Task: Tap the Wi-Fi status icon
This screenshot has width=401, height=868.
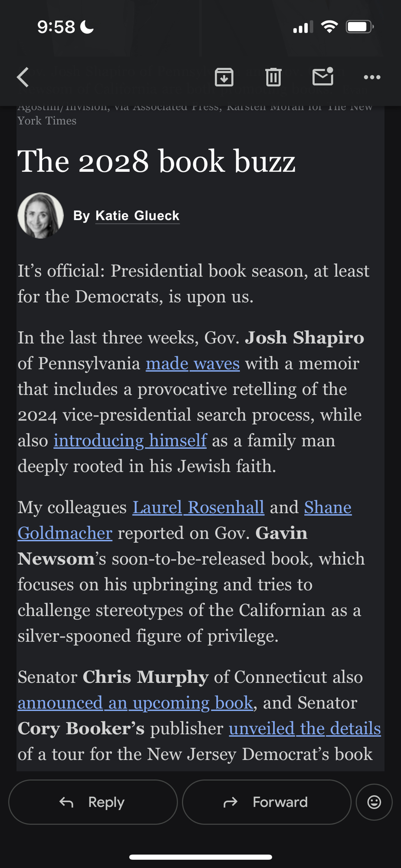Action: coord(329,27)
